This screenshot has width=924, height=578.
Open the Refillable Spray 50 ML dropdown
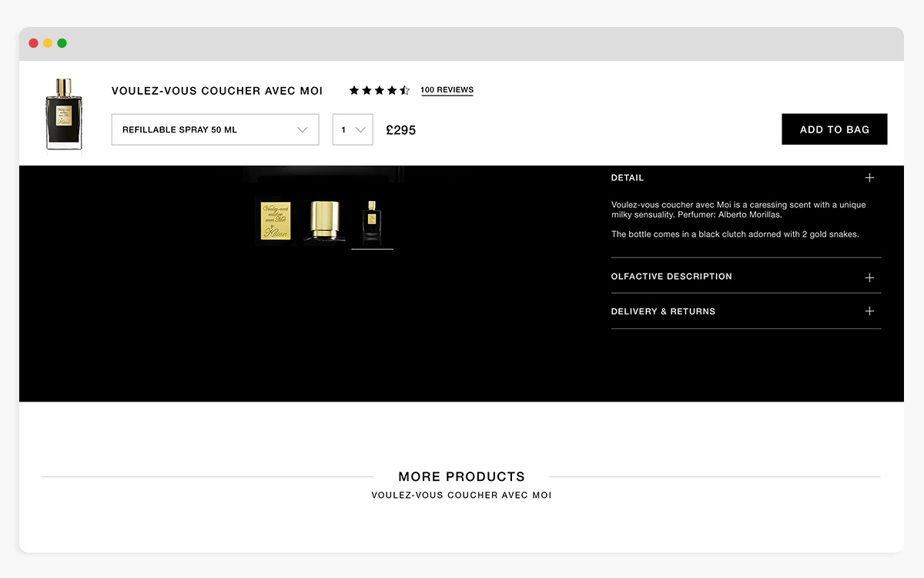coord(215,129)
